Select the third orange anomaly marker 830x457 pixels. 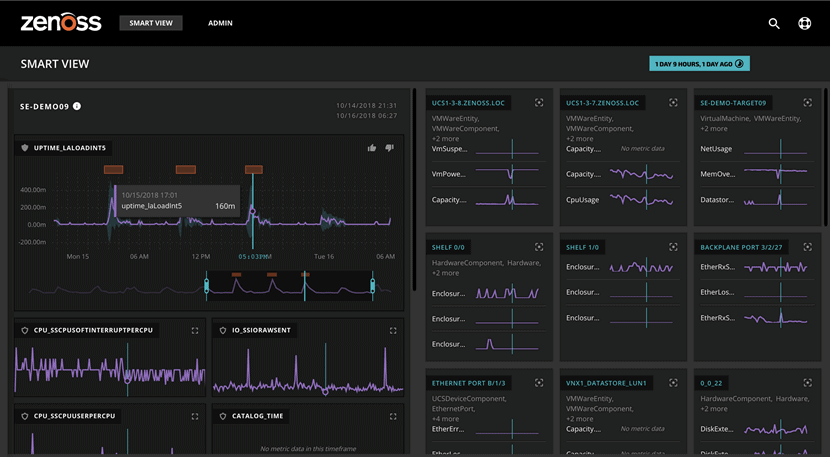pos(254,169)
